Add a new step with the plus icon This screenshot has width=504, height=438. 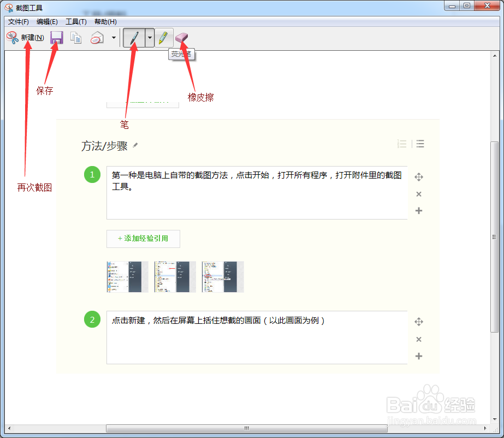[x=419, y=210]
